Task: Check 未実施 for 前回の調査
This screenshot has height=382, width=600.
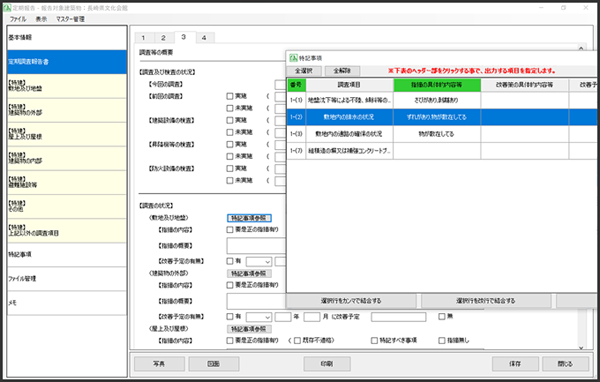Action: coord(230,108)
